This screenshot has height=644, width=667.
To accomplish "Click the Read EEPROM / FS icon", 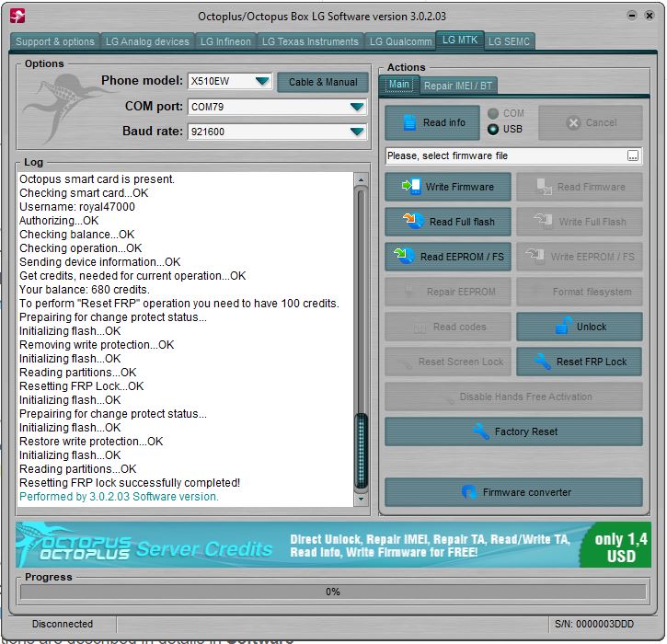I will pyautogui.click(x=406, y=257).
